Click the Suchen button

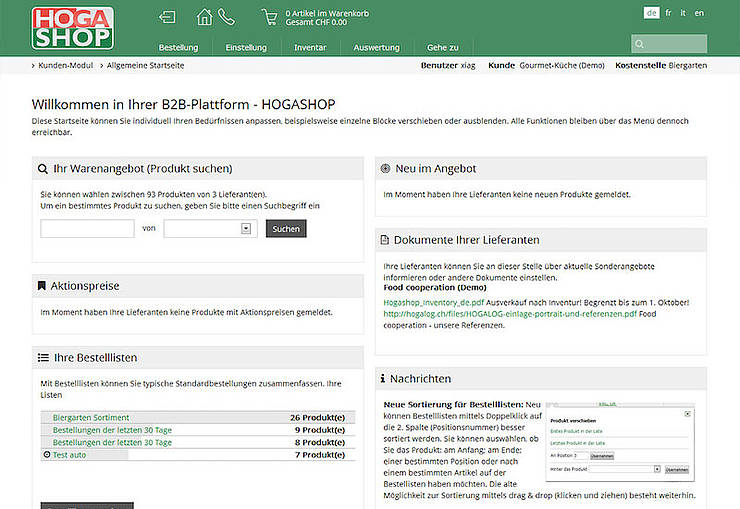pyautogui.click(x=286, y=228)
